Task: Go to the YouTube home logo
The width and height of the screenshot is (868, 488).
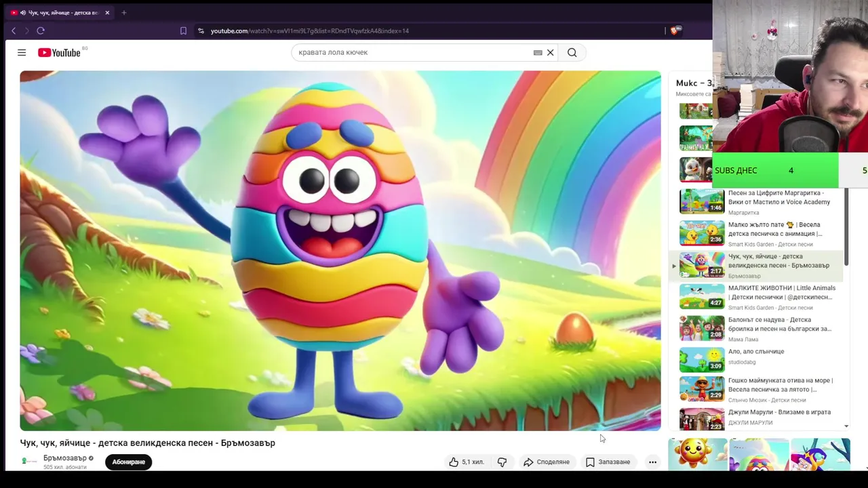Action: tap(59, 52)
